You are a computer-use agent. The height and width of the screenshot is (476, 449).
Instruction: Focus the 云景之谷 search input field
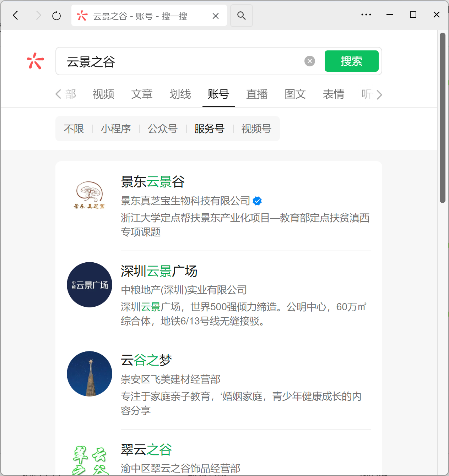(x=181, y=61)
